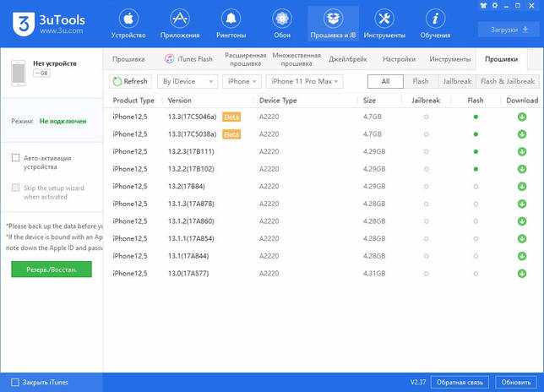Screen dimensions: 544x392
Task: Download firmware 13.0(17A577)
Action: 522,274
